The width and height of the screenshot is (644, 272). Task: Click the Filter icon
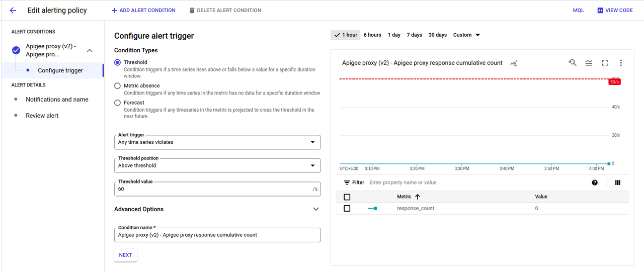(x=347, y=183)
